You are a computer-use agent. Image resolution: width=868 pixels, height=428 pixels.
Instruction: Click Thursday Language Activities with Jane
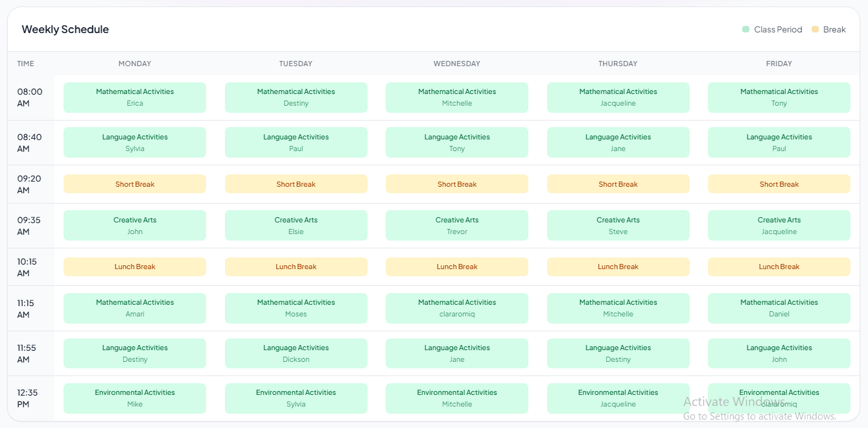pos(618,143)
